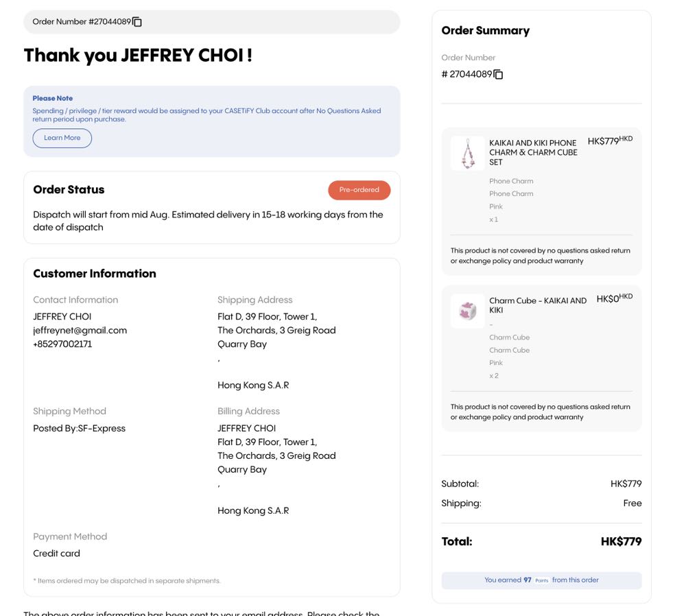Open KAIKAI AND KIKI PHONE CHARM product title

[x=533, y=152]
